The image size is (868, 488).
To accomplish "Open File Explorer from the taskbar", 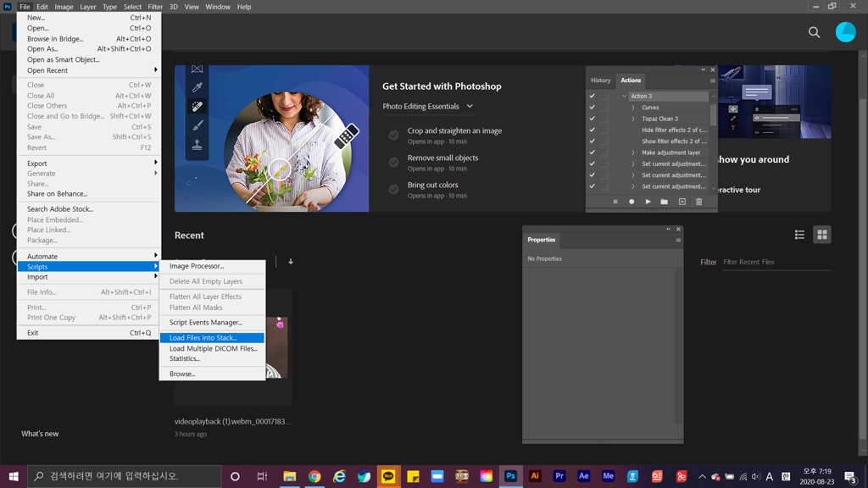I will [x=290, y=476].
